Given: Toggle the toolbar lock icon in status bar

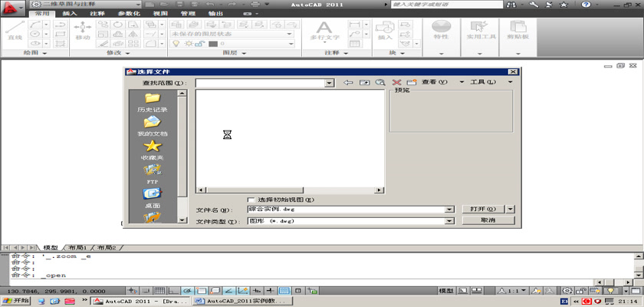Looking at the screenshot, I should tap(581, 291).
